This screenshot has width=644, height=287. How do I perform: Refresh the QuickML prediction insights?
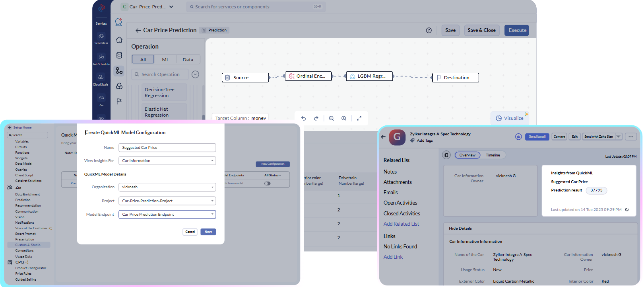pyautogui.click(x=627, y=209)
